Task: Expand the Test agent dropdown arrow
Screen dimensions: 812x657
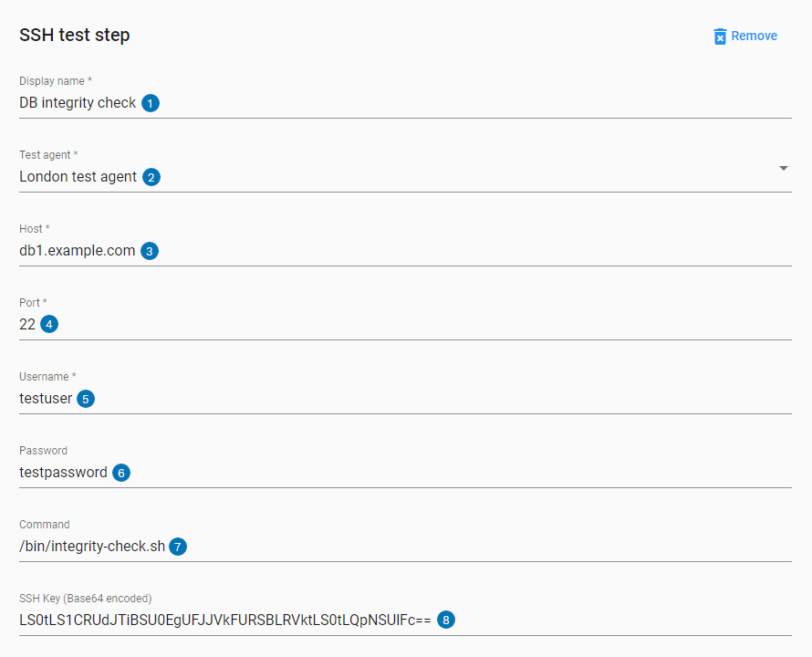Action: [x=784, y=169]
